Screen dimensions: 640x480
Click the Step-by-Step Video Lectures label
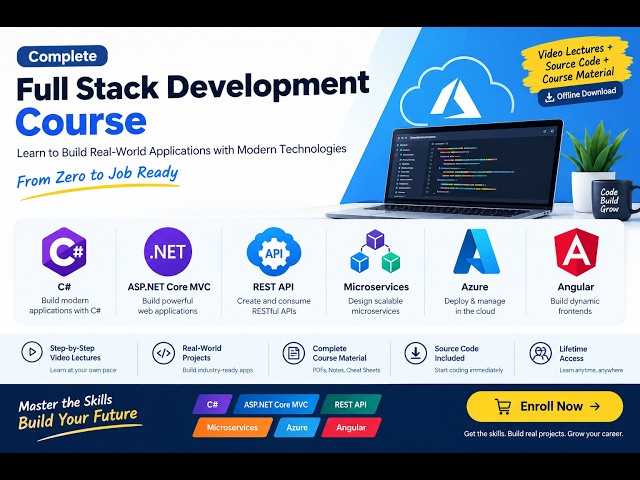click(75, 353)
